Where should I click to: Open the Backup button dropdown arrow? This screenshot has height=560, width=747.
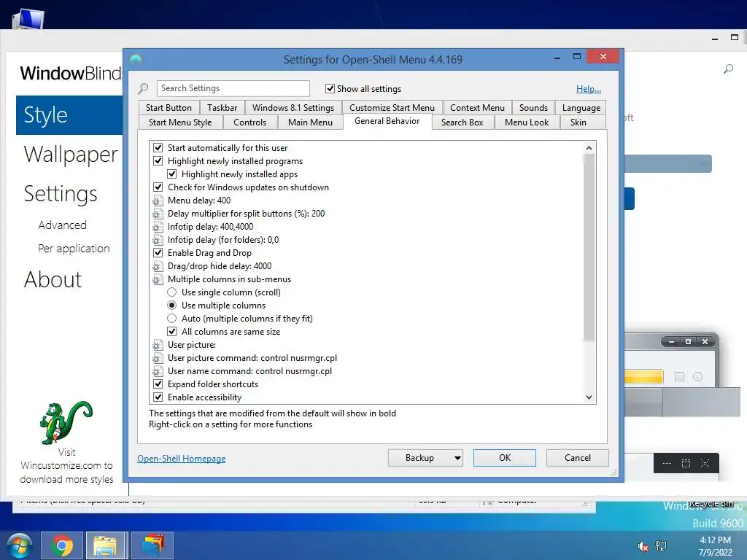[x=457, y=458]
